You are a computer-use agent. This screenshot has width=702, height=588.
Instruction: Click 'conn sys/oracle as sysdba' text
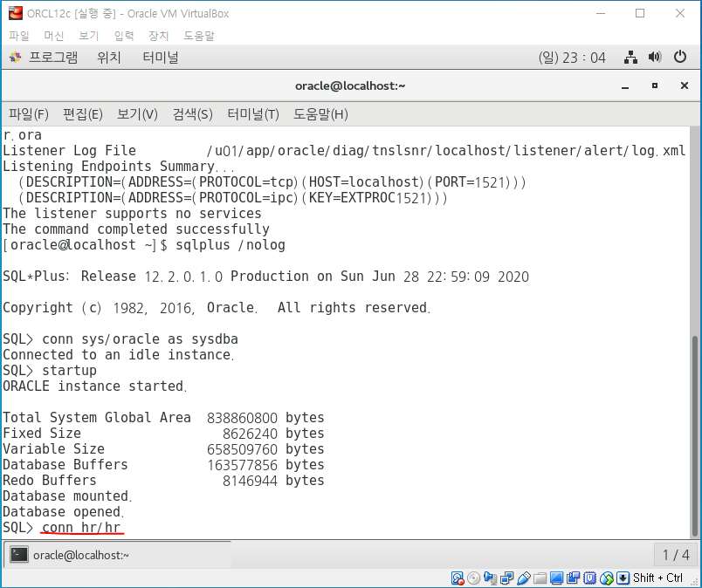[x=140, y=338]
